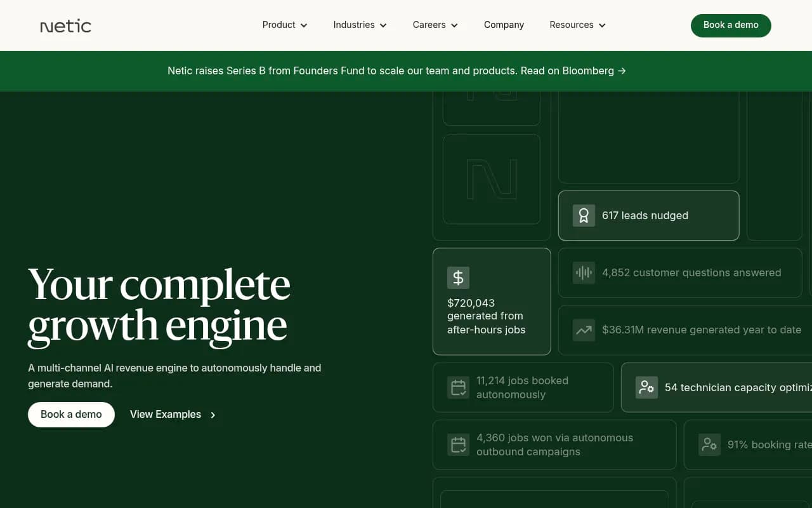Expand the Careers dropdown chevron

pyautogui.click(x=454, y=25)
